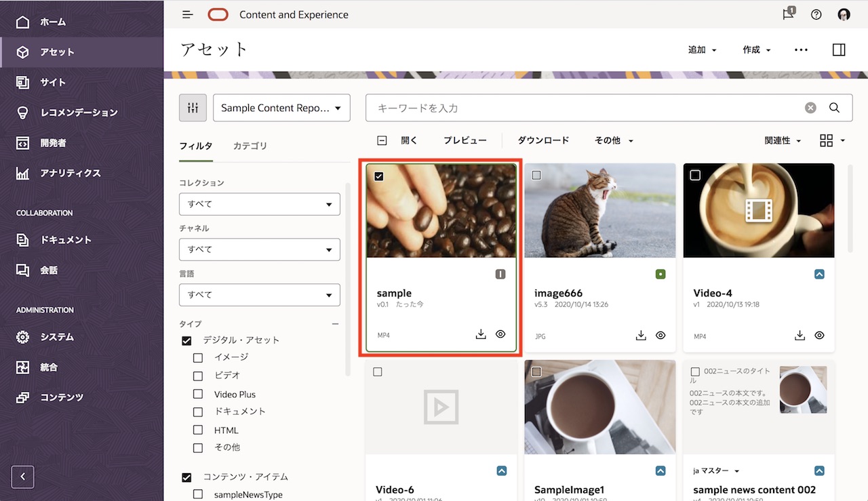The height and width of the screenshot is (501, 868).
Task: Open the notifications bell icon
Action: point(787,14)
